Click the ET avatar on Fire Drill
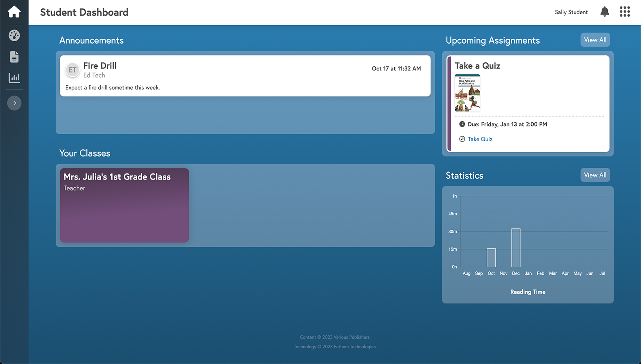Screen dimensions: 641x364 (x=72, y=70)
